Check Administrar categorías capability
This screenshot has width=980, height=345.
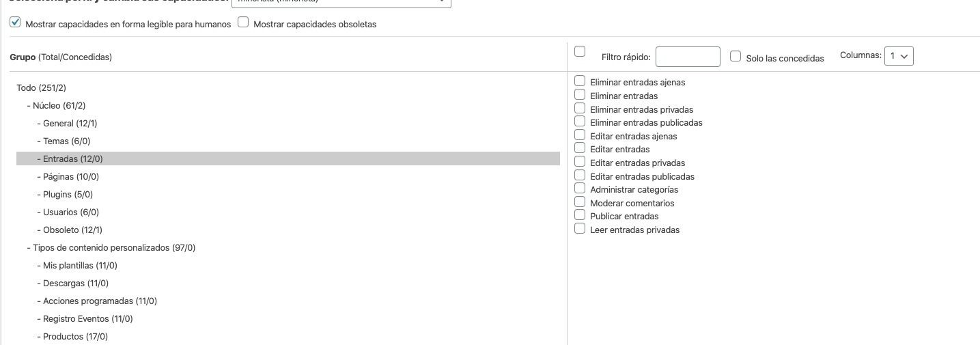point(580,189)
